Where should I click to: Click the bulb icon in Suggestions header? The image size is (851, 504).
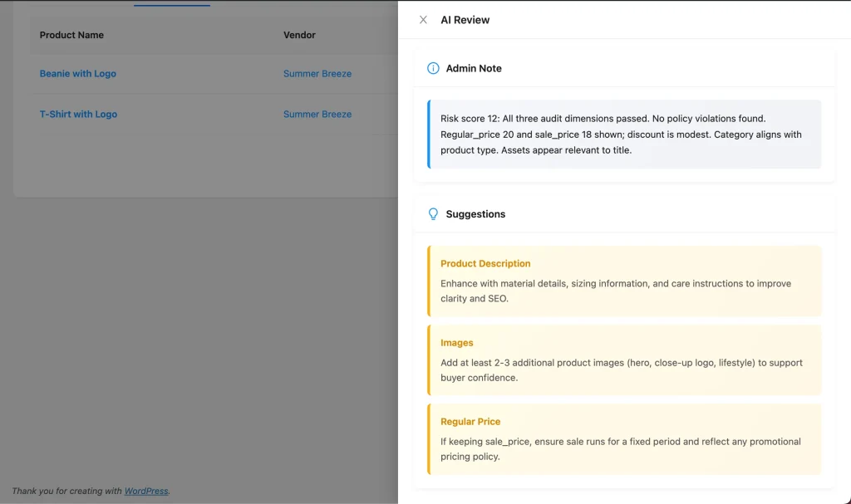(433, 213)
